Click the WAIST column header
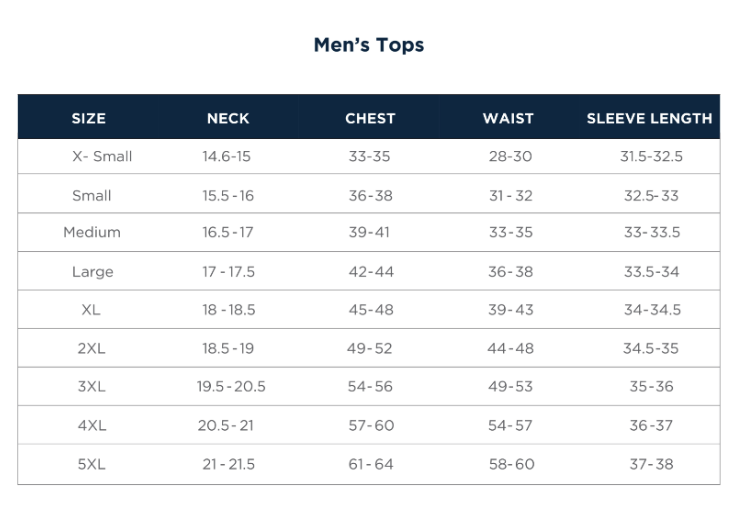This screenshot has height=522, width=739. click(508, 118)
